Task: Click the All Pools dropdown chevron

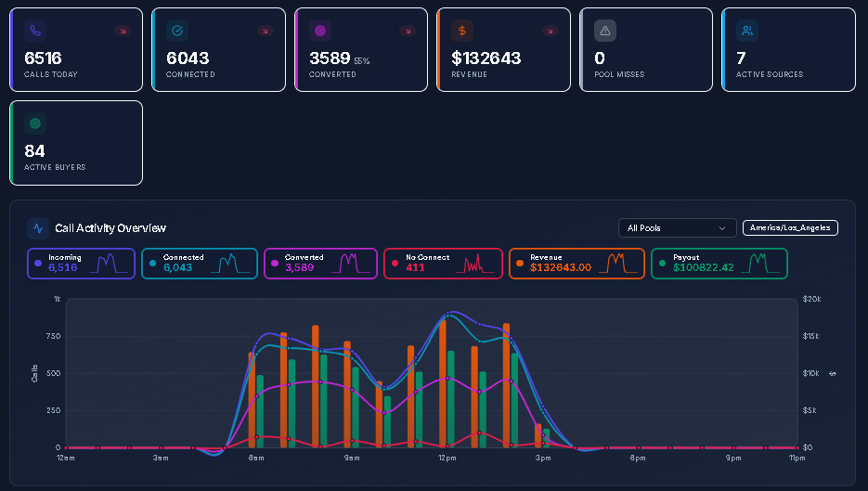Action: [722, 228]
